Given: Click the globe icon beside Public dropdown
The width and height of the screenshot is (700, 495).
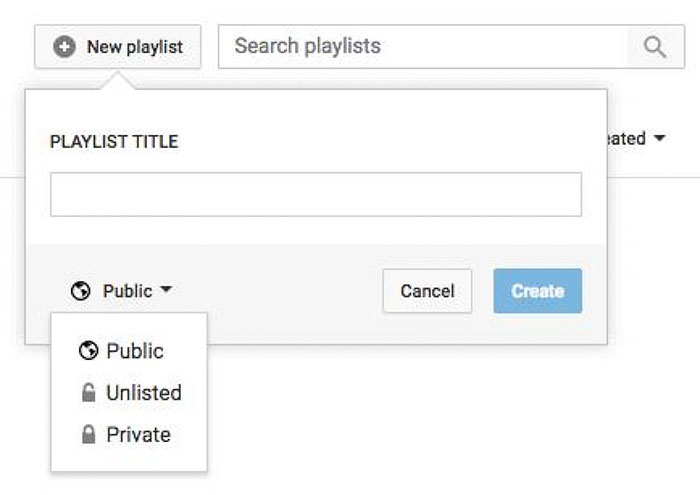Looking at the screenshot, I should pos(80,291).
